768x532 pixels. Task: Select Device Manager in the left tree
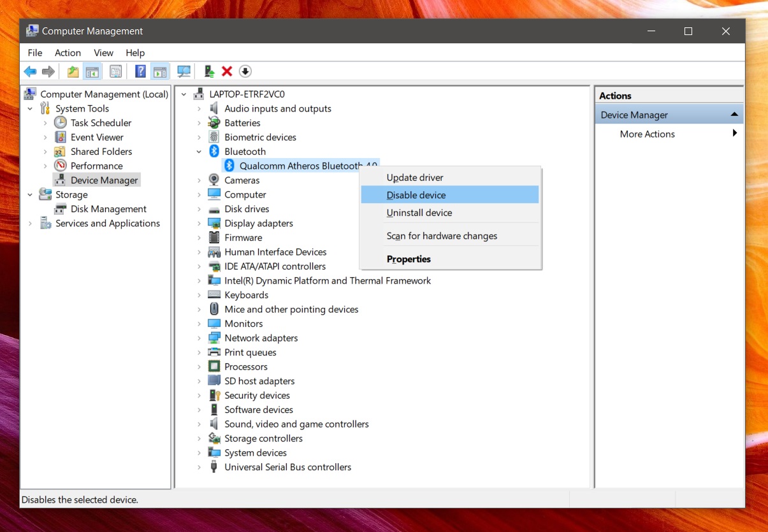(x=105, y=180)
